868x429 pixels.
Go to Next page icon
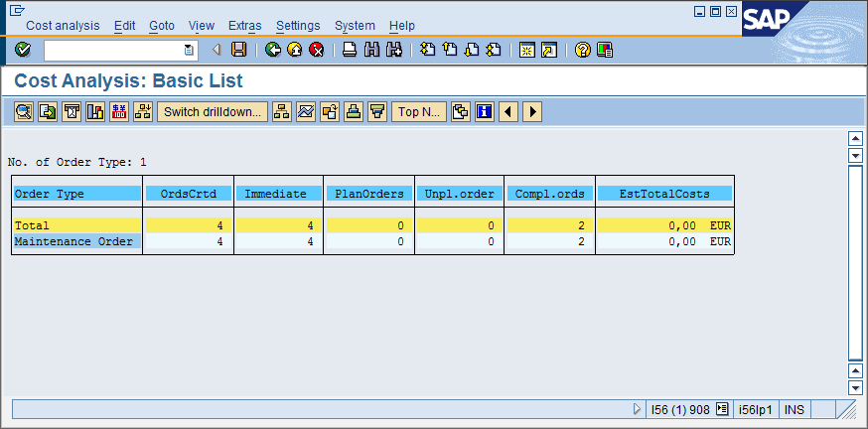point(472,50)
